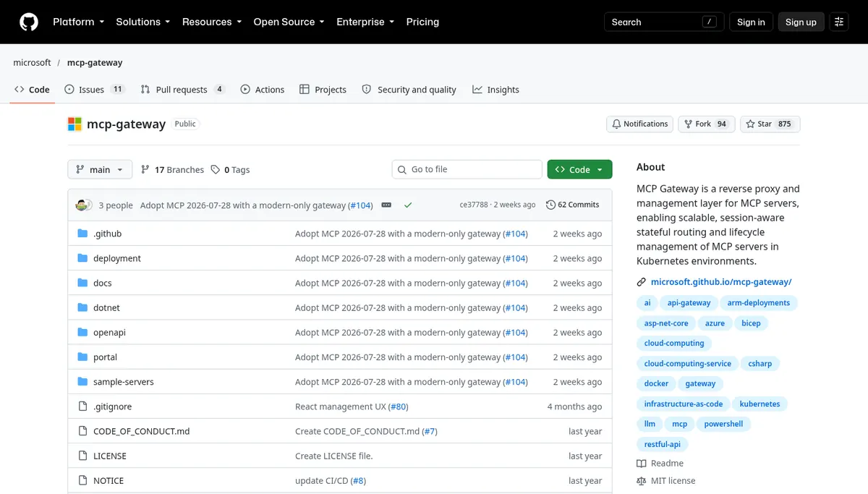The width and height of the screenshot is (868, 494).
Task: Open the main branch selector
Action: (x=100, y=169)
